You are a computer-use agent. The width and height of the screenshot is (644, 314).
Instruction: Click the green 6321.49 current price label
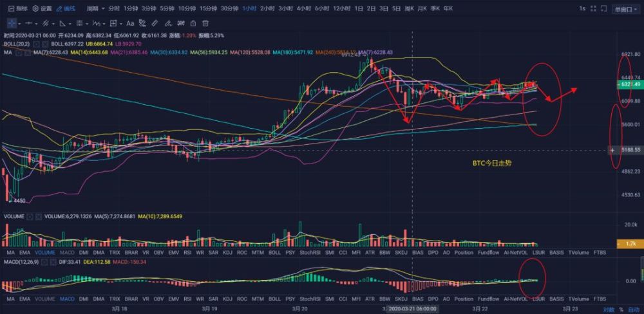pyautogui.click(x=630, y=84)
